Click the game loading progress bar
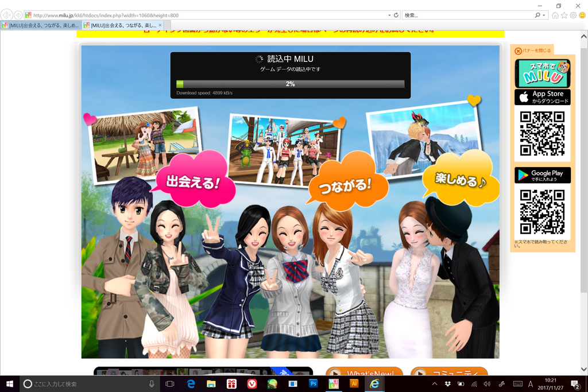This screenshot has width=588, height=392. pyautogui.click(x=290, y=84)
